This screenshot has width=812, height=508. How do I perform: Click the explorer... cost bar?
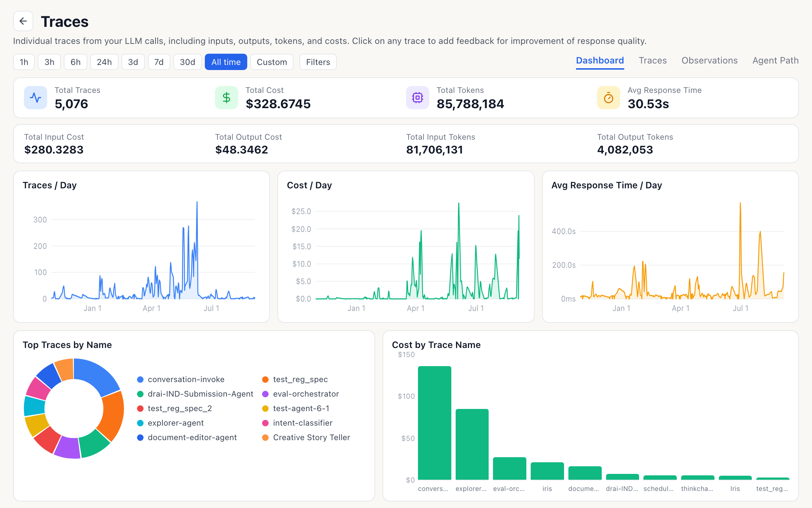[x=472, y=444]
